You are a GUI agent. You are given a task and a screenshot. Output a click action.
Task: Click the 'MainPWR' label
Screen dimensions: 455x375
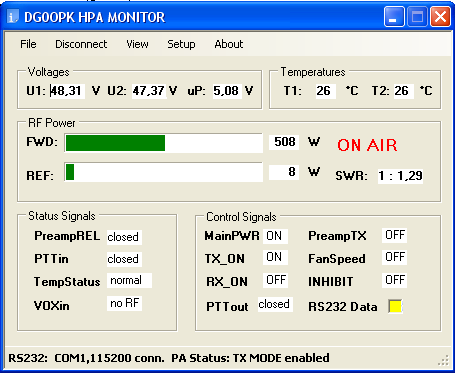point(232,236)
